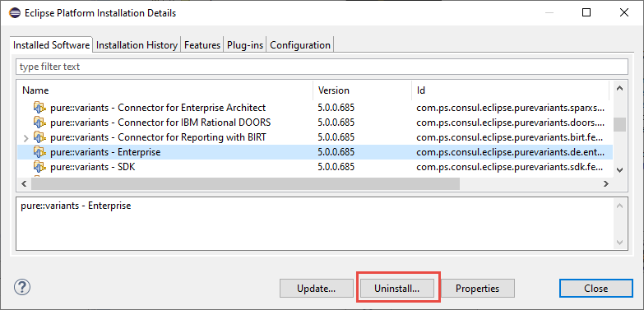The width and height of the screenshot is (644, 310).
Task: Maximize the Installation Details window
Action: coord(586,12)
